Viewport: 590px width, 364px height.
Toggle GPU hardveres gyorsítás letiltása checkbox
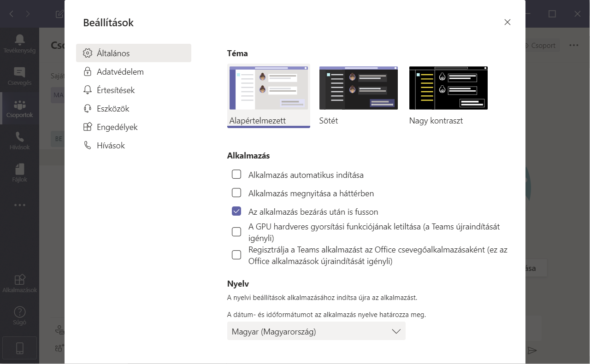236,232
